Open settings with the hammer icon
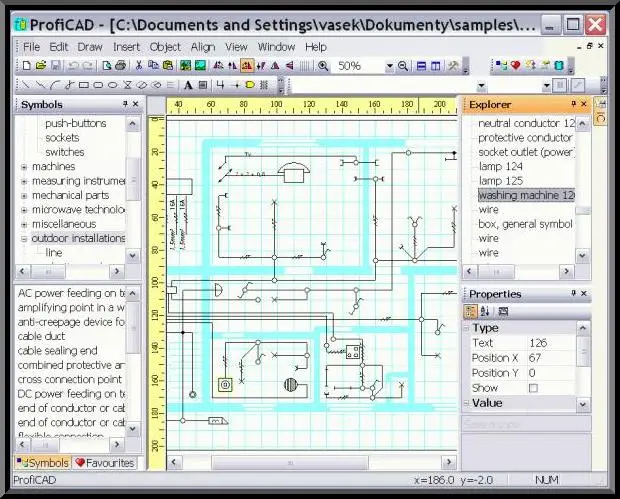Screen dimensions: 620x499 pos(453,66)
